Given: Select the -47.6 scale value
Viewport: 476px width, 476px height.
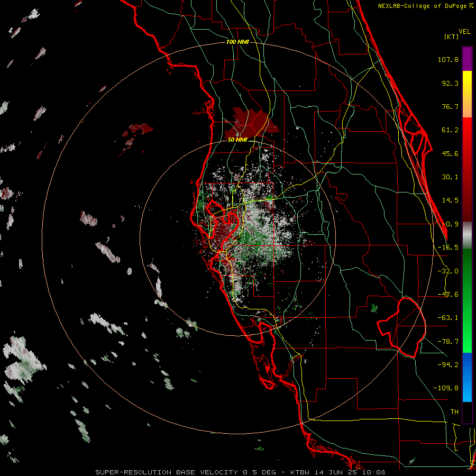Looking at the screenshot, I should pos(448,295).
